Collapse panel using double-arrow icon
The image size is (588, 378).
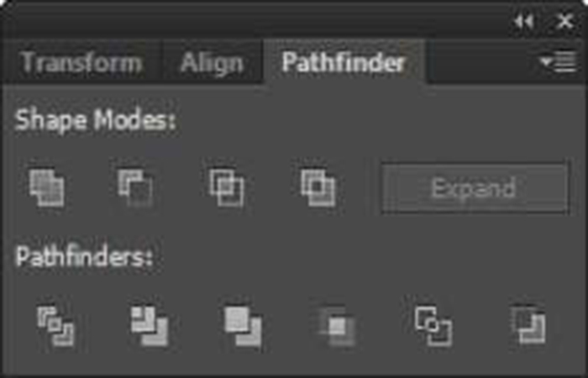[524, 21]
